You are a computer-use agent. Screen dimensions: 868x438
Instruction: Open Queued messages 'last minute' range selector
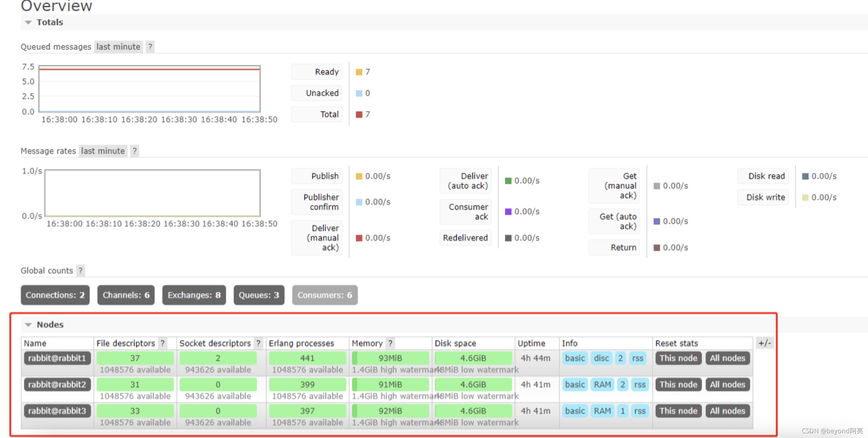[x=118, y=47]
